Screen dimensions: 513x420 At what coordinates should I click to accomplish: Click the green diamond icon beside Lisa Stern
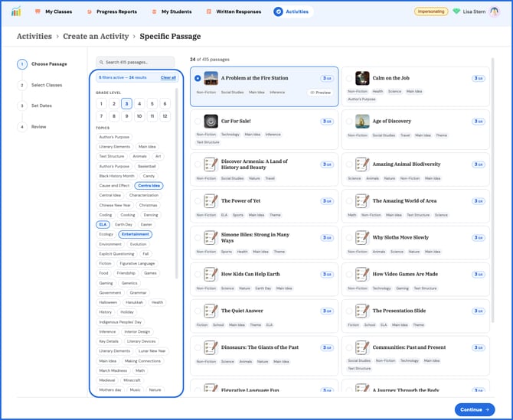point(456,11)
